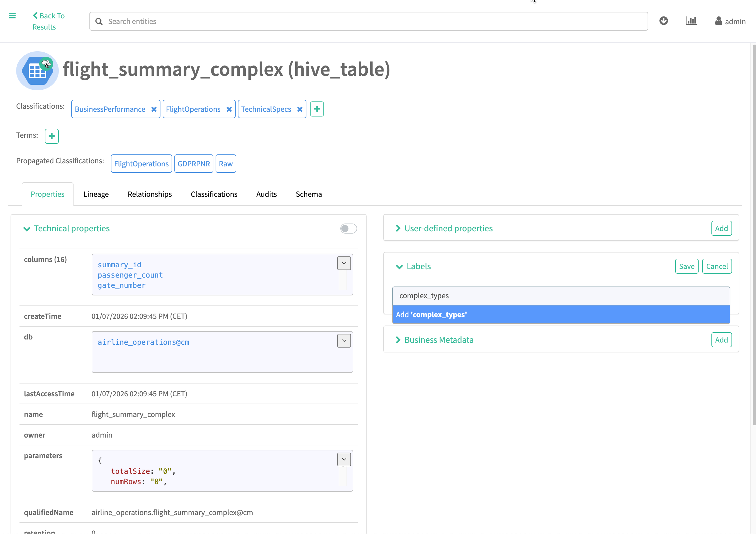Click the downloads arrow icon in header
Viewport: 756px width, 534px height.
click(x=664, y=21)
